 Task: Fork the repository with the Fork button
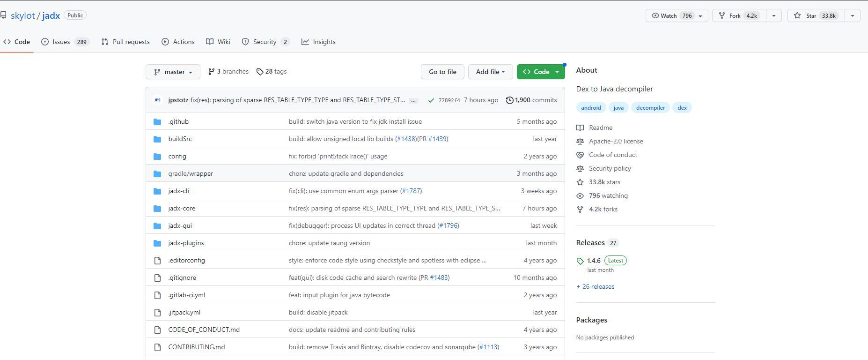pos(739,15)
